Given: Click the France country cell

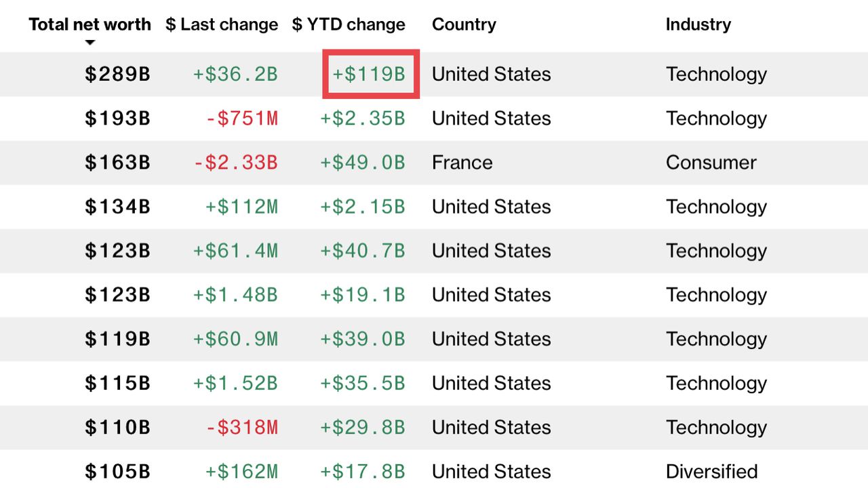Looking at the screenshot, I should click(462, 163).
